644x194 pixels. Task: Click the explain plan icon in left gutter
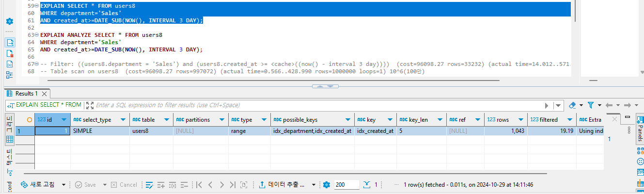tap(10, 75)
